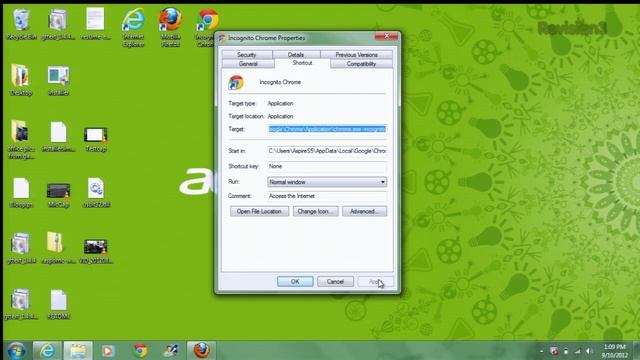Open the battery power tray icon
The height and width of the screenshot is (360, 640).
tap(566, 351)
